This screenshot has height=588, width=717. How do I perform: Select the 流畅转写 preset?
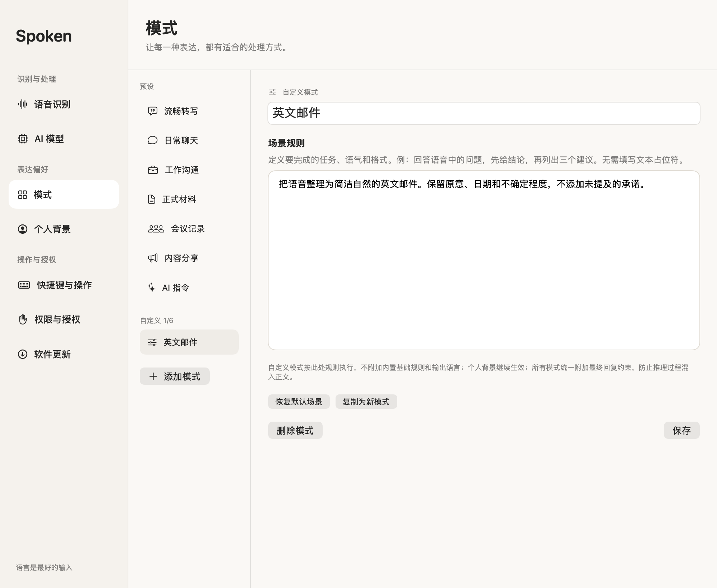coord(189,111)
